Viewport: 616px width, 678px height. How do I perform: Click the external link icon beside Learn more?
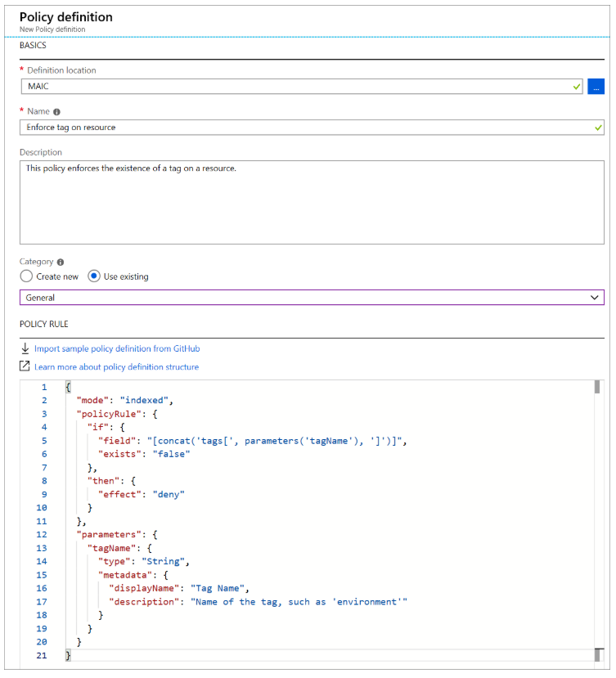tap(25, 366)
